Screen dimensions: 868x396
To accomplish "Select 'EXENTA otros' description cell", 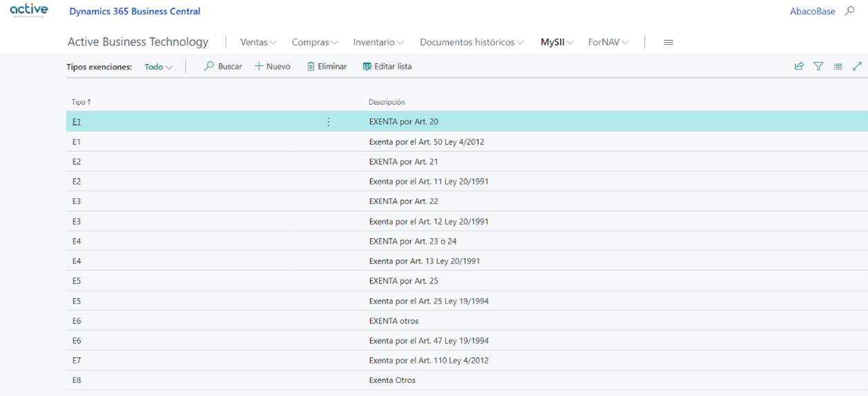I will (x=394, y=321).
